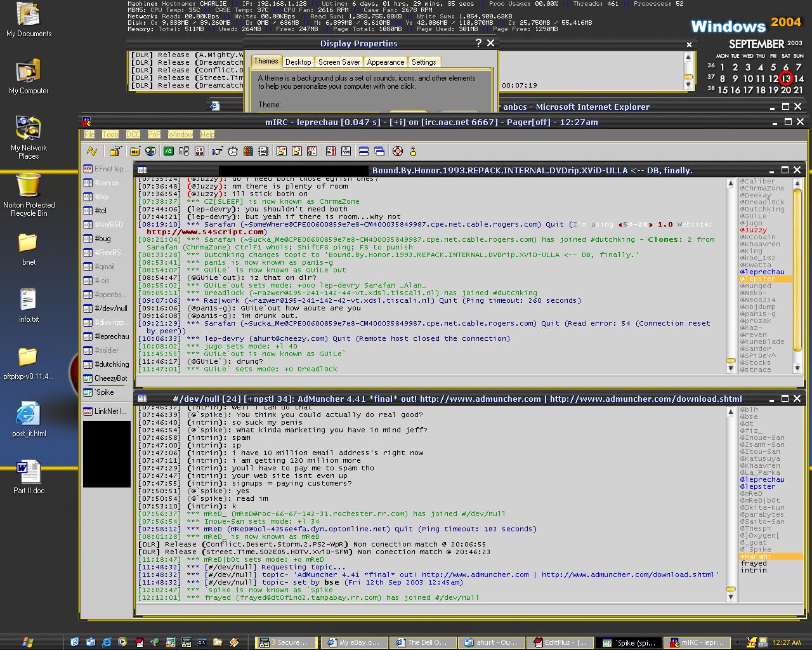Click the mIRC Connect lightning bolt icon

click(92, 151)
